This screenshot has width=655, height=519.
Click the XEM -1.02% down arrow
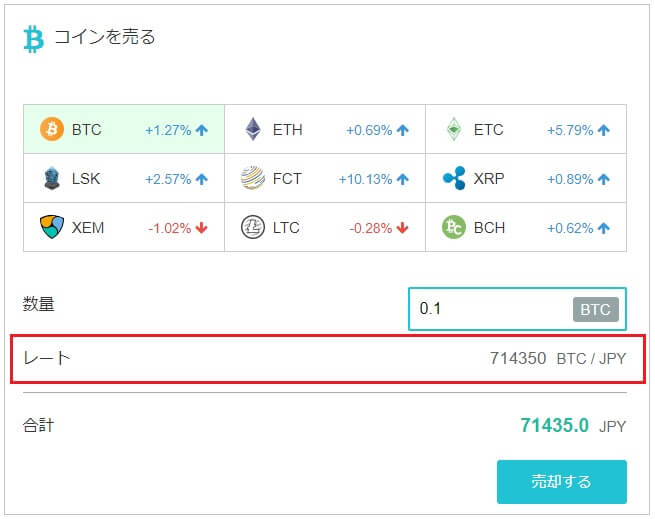[201, 228]
